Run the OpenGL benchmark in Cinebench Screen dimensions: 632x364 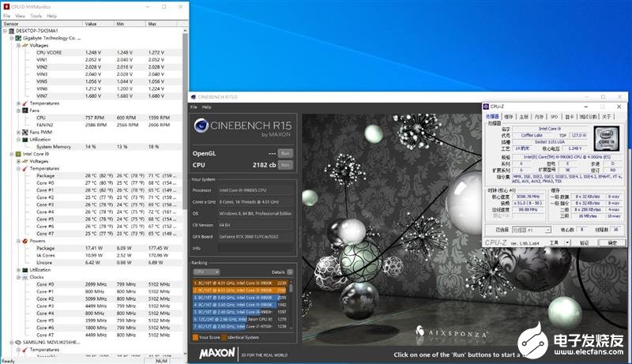285,153
